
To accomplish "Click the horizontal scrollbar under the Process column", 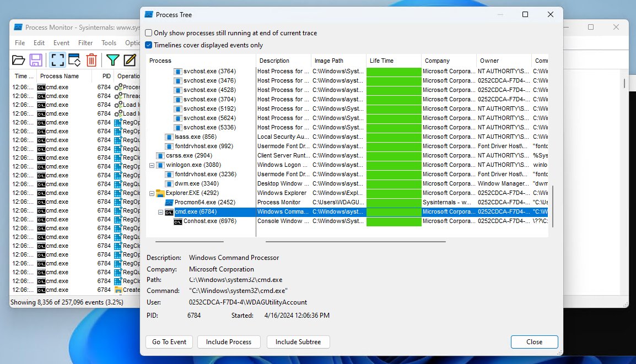I will [190, 242].
